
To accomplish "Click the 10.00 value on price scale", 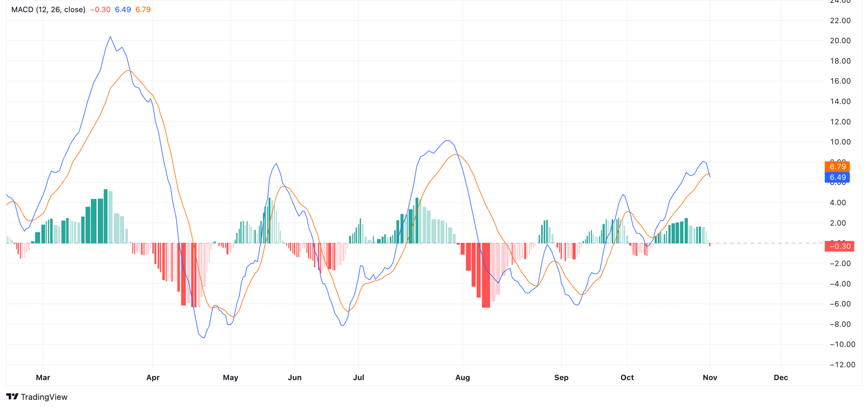I will pos(840,142).
